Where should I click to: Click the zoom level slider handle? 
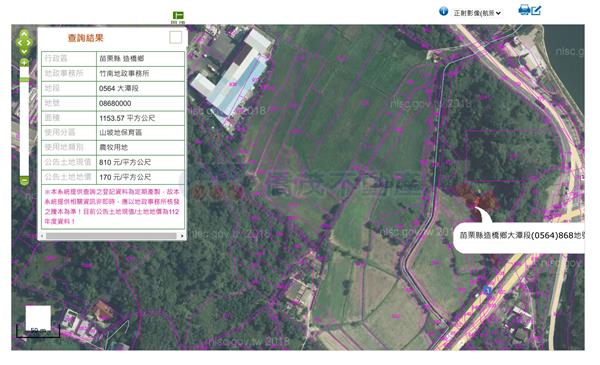coord(24,79)
